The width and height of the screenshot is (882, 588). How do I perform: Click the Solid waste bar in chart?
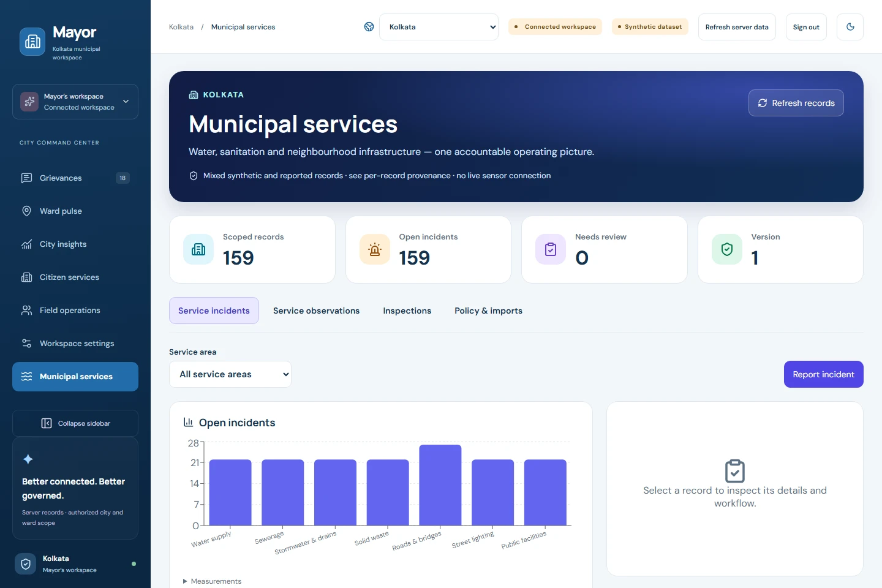[388, 492]
